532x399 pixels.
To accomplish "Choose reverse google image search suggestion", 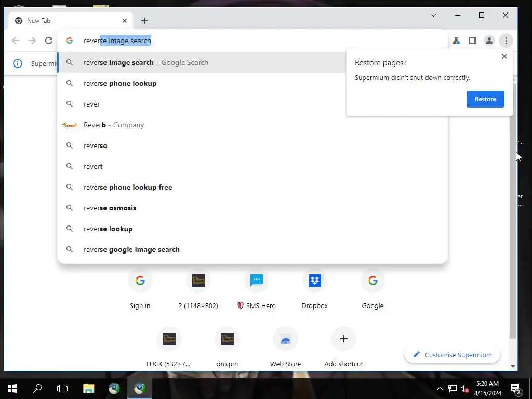I will pos(253,249).
